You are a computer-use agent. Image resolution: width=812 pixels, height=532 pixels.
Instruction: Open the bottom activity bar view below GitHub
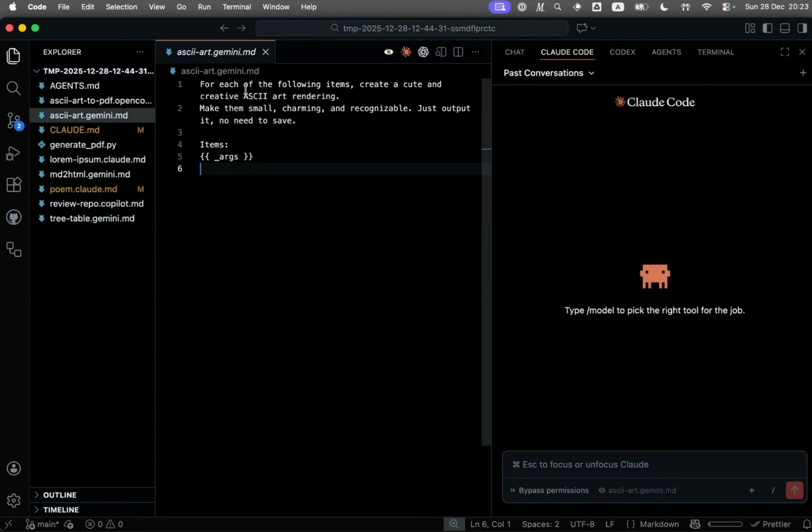tap(14, 249)
